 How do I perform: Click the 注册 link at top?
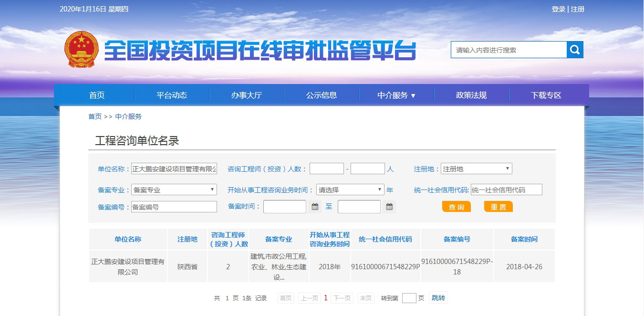[578, 9]
